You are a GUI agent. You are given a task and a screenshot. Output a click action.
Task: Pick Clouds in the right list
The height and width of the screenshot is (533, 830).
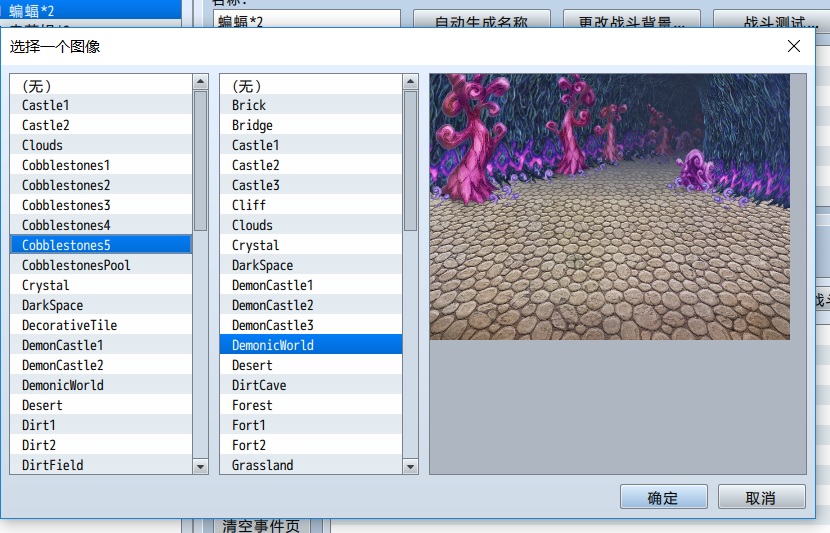(311, 225)
